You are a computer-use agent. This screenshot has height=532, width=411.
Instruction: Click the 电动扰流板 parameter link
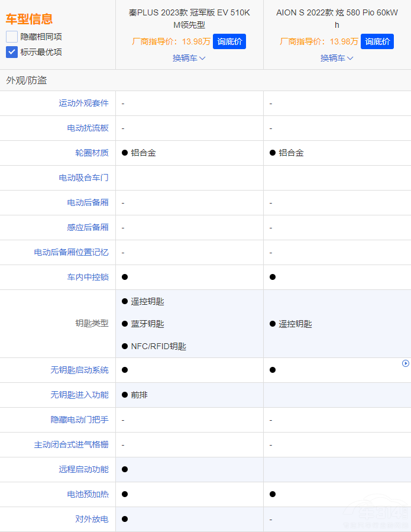pyautogui.click(x=88, y=128)
